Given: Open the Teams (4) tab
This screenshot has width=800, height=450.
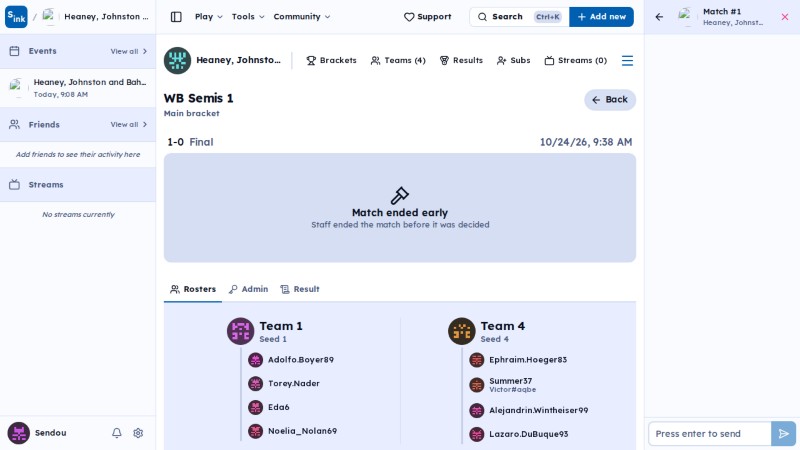Looking at the screenshot, I should 398,60.
